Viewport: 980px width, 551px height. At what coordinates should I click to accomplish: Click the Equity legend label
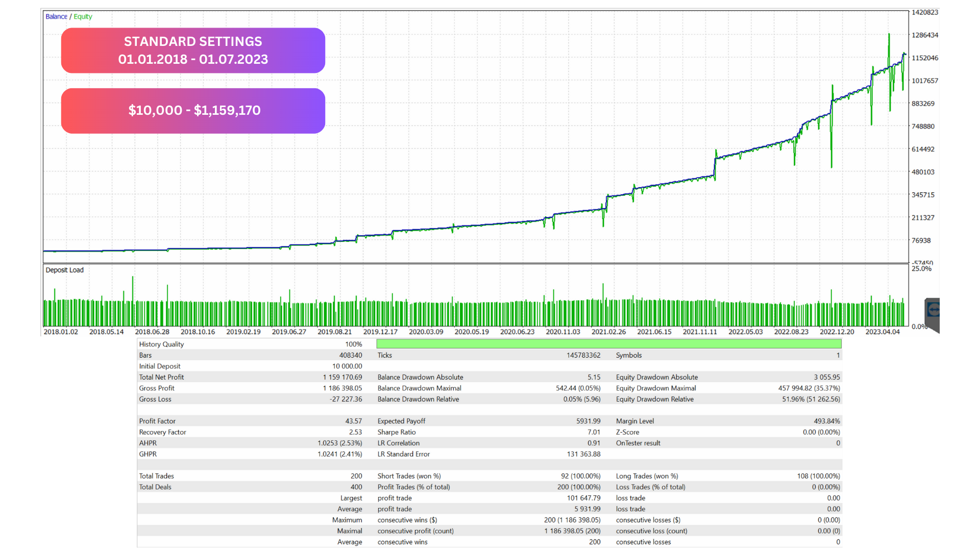(x=83, y=16)
